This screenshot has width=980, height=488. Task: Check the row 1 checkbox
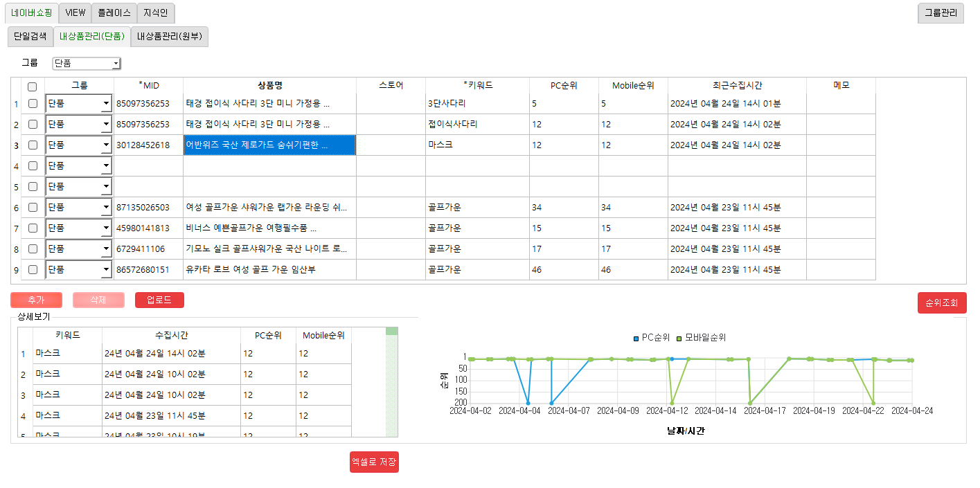click(32, 104)
